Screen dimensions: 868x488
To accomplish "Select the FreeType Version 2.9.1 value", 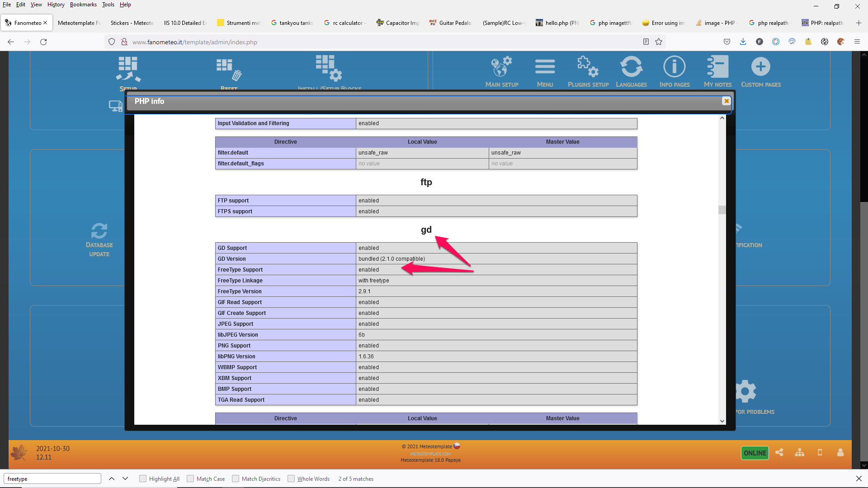I will click(364, 291).
